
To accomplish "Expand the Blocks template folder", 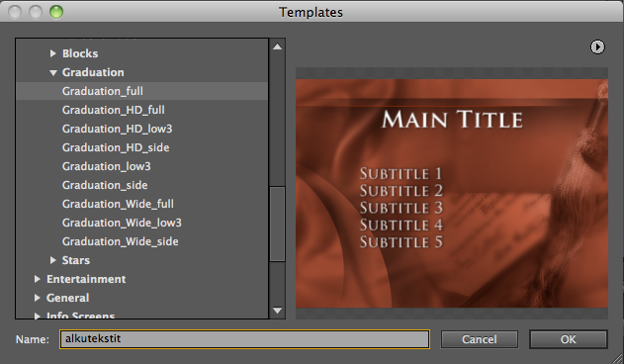I will coord(53,53).
